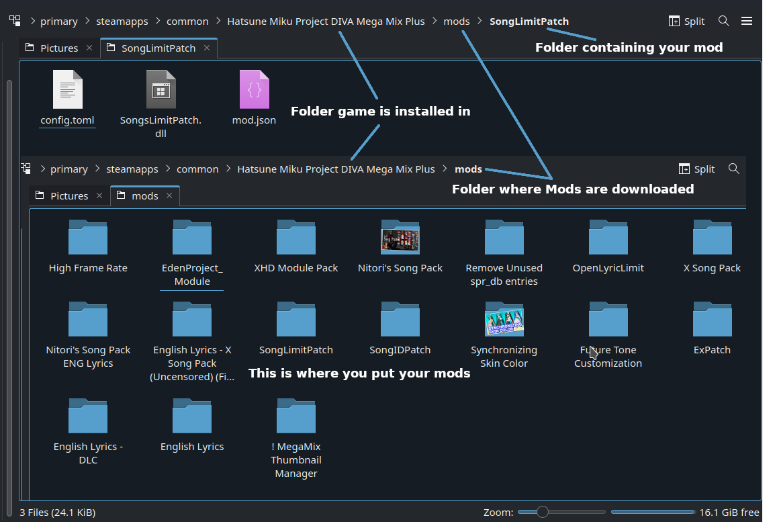Expand chevron before 'steamapps' in lower breadcrumb
This screenshot has width=775, height=532.
coord(97,169)
